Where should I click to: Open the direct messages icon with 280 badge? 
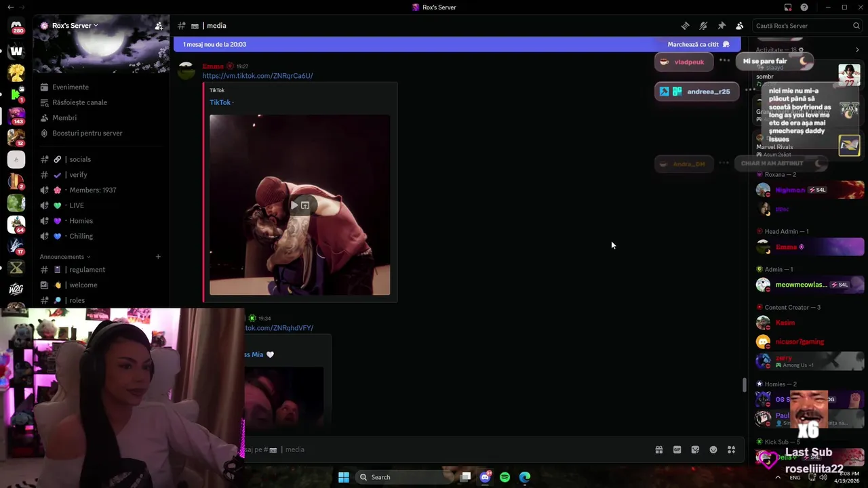click(x=16, y=26)
